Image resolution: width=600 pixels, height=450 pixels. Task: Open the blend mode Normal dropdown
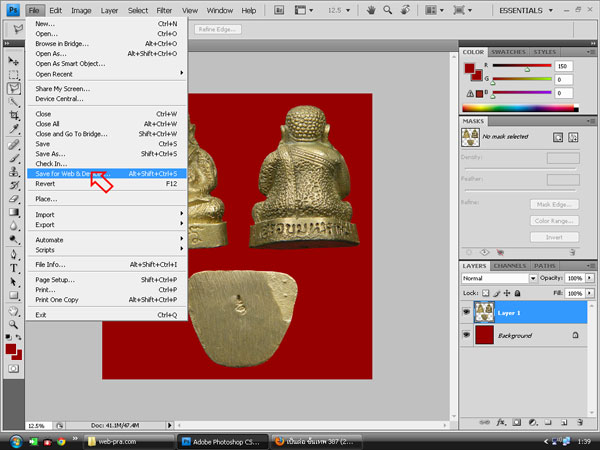[533, 278]
